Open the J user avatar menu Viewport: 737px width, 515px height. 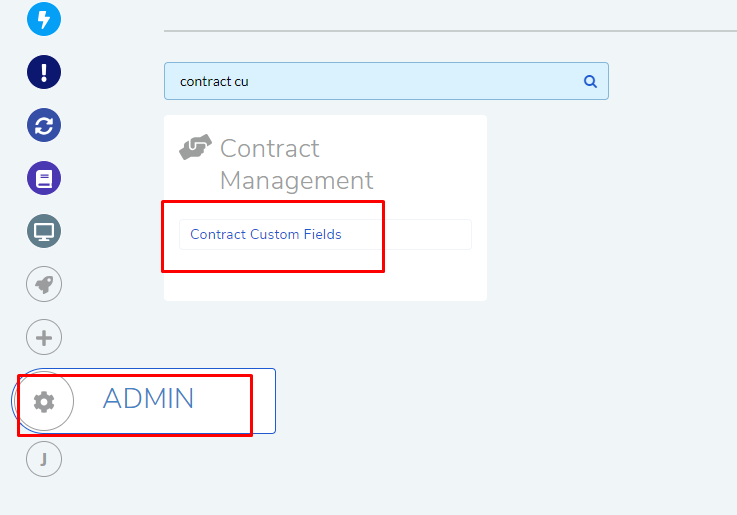click(44, 459)
